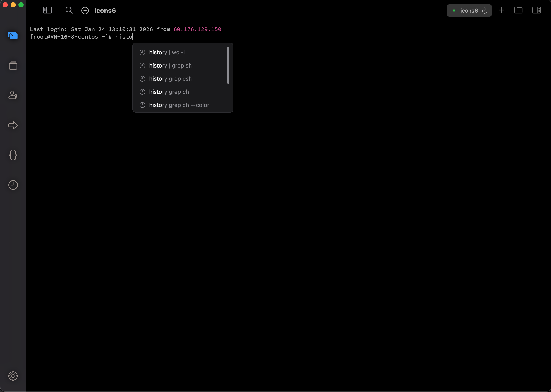551x392 pixels.
Task: Select suggestion "history | wc -l"
Action: 167,52
